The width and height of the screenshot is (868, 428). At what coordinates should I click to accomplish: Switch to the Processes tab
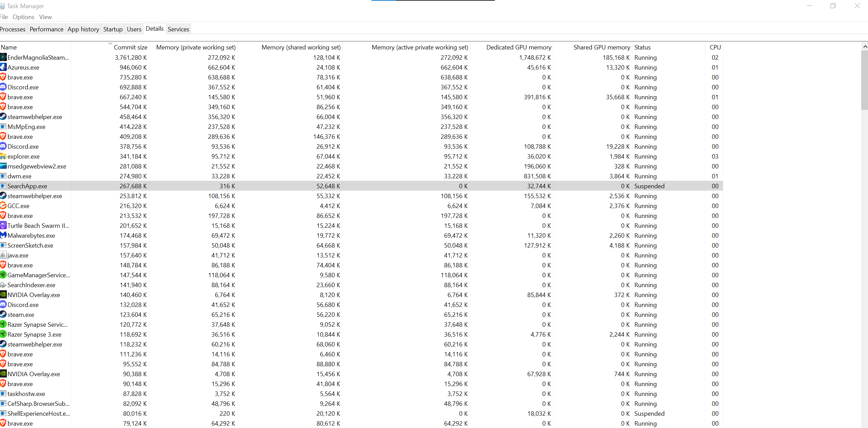[x=13, y=29]
